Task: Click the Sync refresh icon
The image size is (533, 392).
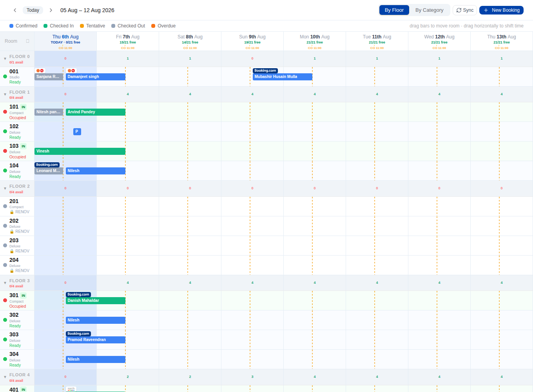Action: (x=459, y=10)
